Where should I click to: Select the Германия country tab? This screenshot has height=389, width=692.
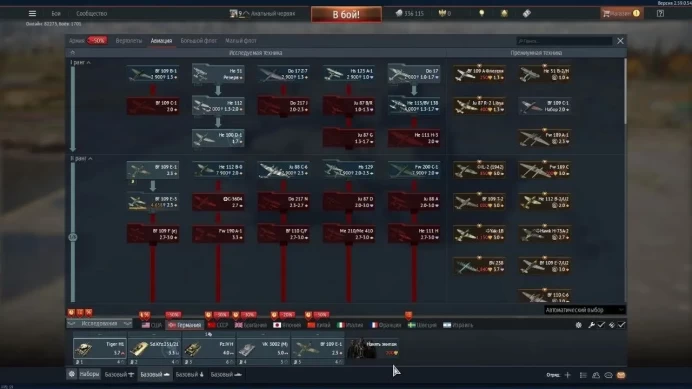click(x=185, y=325)
